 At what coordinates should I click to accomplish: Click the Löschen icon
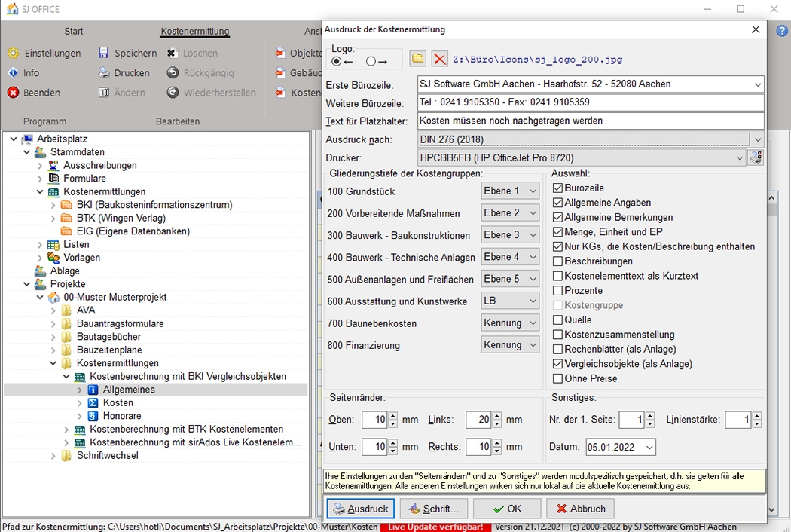(173, 53)
